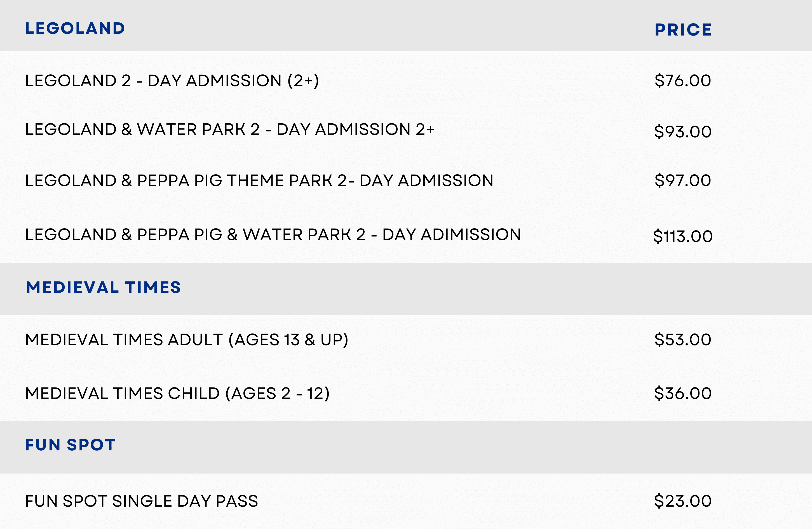Click the "(AGES 13 & UP)" age note

[288, 340]
